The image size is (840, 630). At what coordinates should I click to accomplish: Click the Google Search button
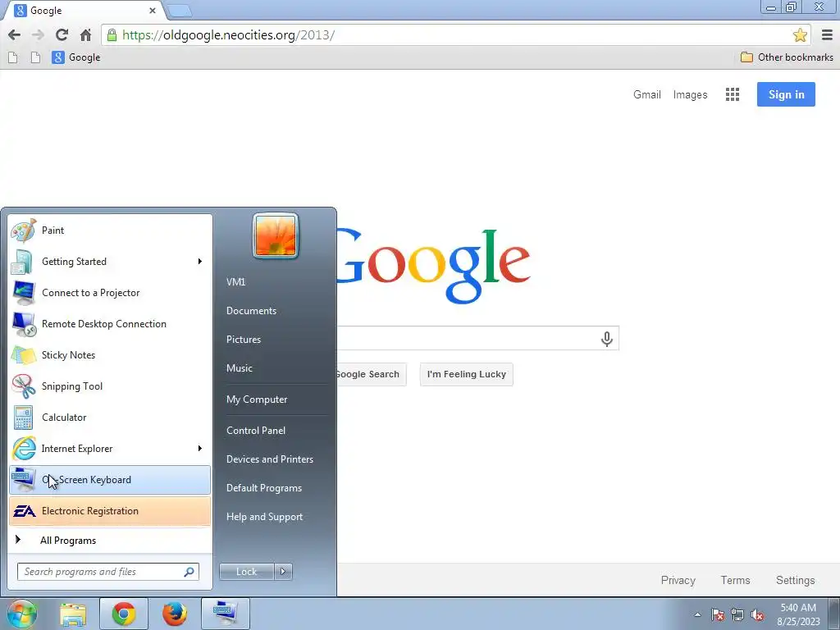[372, 374]
